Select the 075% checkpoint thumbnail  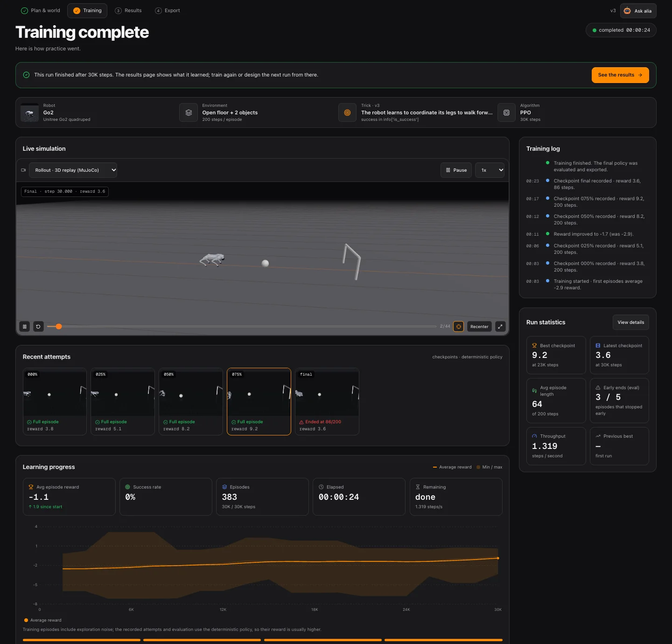259,402
